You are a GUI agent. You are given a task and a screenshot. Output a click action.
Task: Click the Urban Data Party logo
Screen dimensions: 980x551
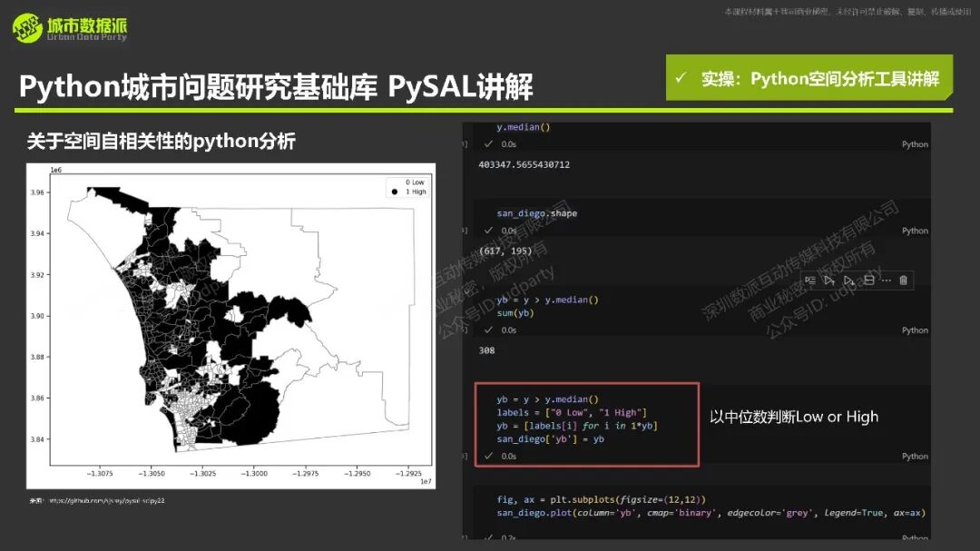click(x=69, y=28)
